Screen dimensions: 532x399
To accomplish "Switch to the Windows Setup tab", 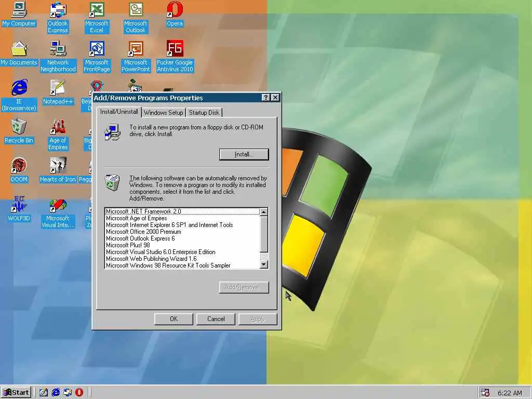I will pyautogui.click(x=163, y=113).
